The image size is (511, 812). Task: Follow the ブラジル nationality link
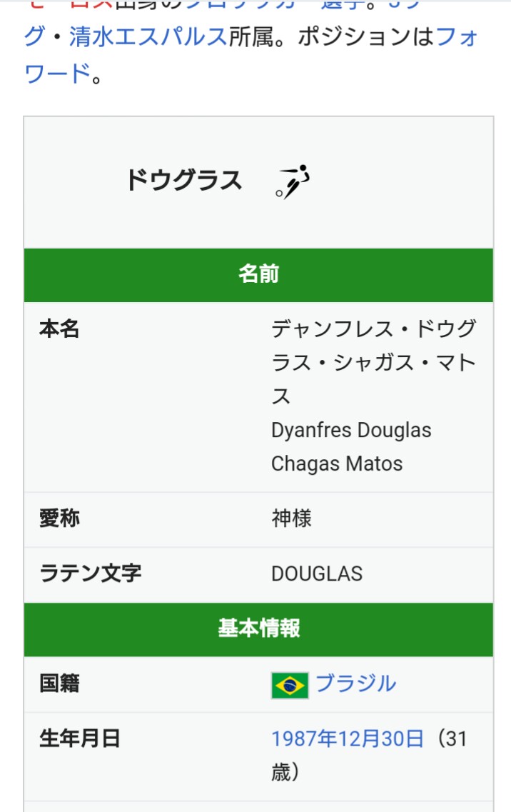[355, 683]
